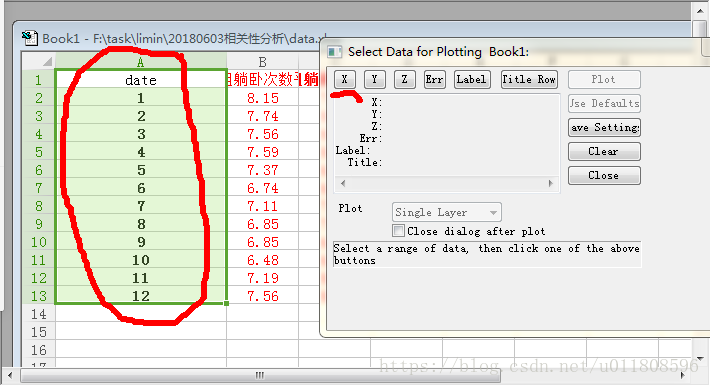Click the sheet's left horizontal scroll arrow

coord(10,375)
